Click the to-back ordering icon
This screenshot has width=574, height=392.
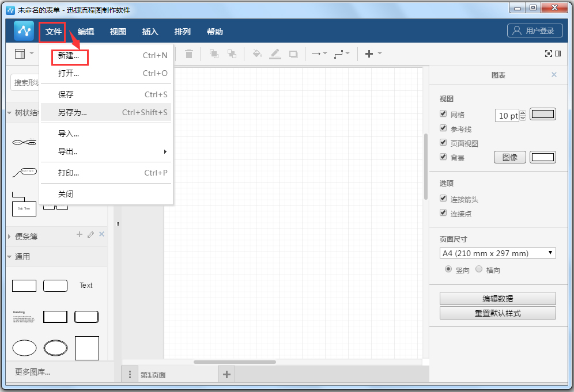tap(232, 54)
